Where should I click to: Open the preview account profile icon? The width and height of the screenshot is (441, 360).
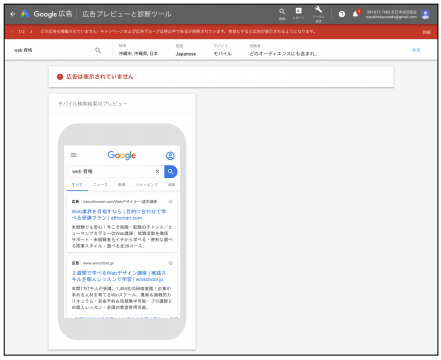(170, 156)
